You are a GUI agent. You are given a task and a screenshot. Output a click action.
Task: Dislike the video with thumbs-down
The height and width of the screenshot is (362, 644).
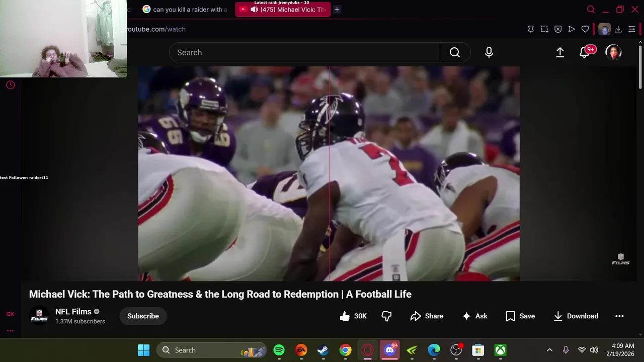(x=386, y=316)
